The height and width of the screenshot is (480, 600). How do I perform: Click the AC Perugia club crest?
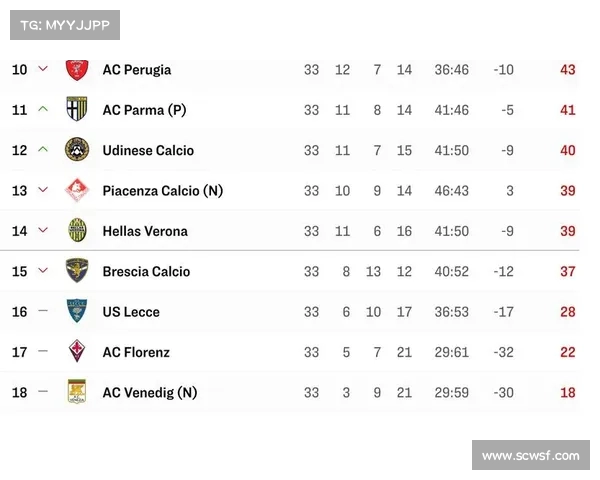point(77,70)
